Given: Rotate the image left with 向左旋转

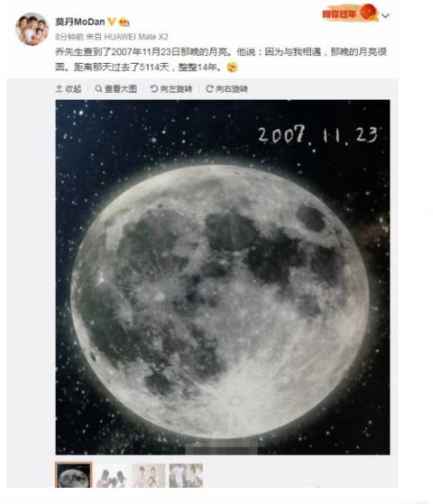Looking at the screenshot, I should [x=171, y=88].
